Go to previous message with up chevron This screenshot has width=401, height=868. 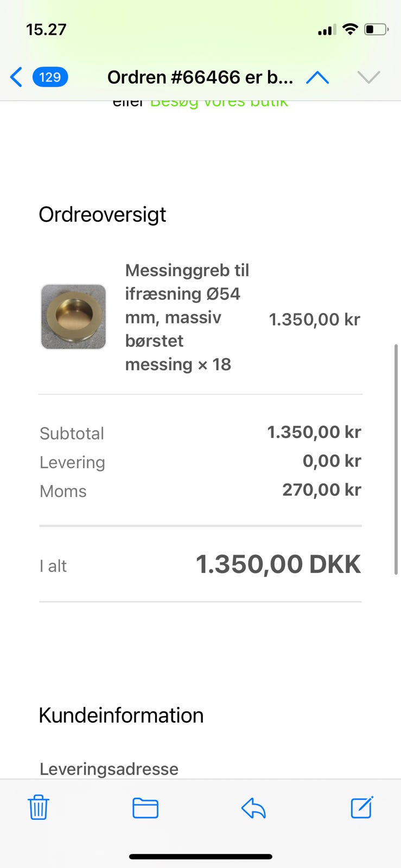pos(317,78)
